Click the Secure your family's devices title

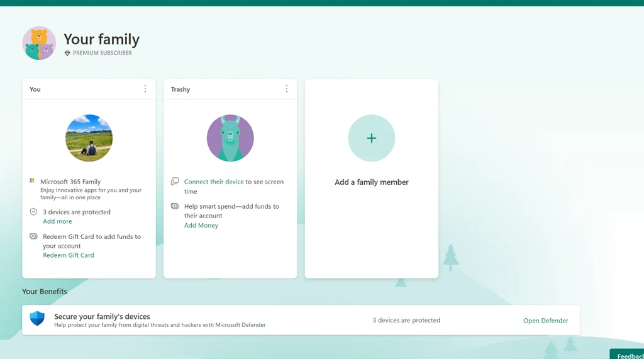click(103, 317)
